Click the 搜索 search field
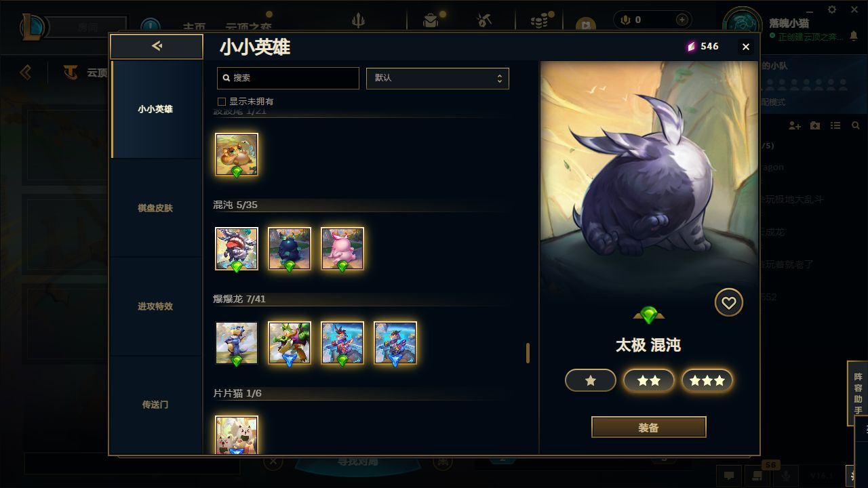The image size is (868, 488). [288, 78]
